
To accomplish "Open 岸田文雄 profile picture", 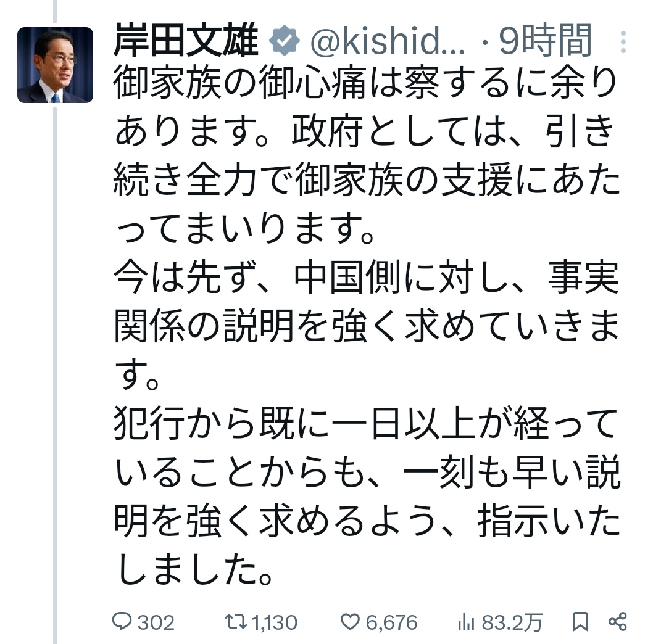I will (x=55, y=65).
